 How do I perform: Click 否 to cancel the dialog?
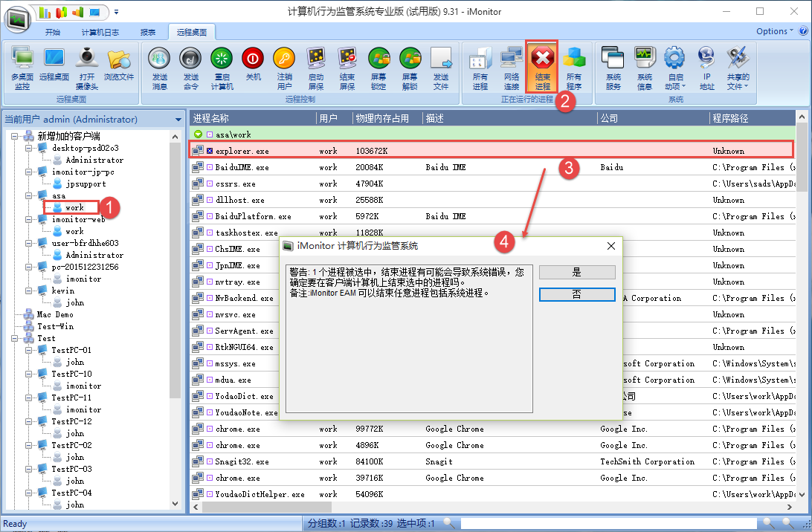[x=576, y=295]
